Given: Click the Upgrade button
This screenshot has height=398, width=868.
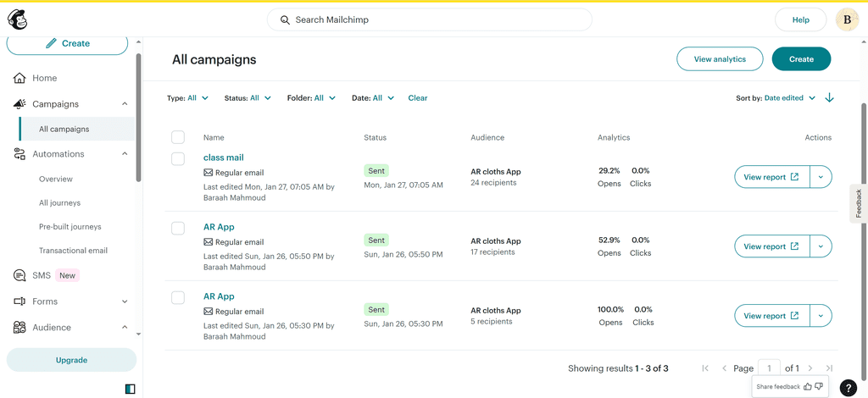Looking at the screenshot, I should pyautogui.click(x=71, y=360).
